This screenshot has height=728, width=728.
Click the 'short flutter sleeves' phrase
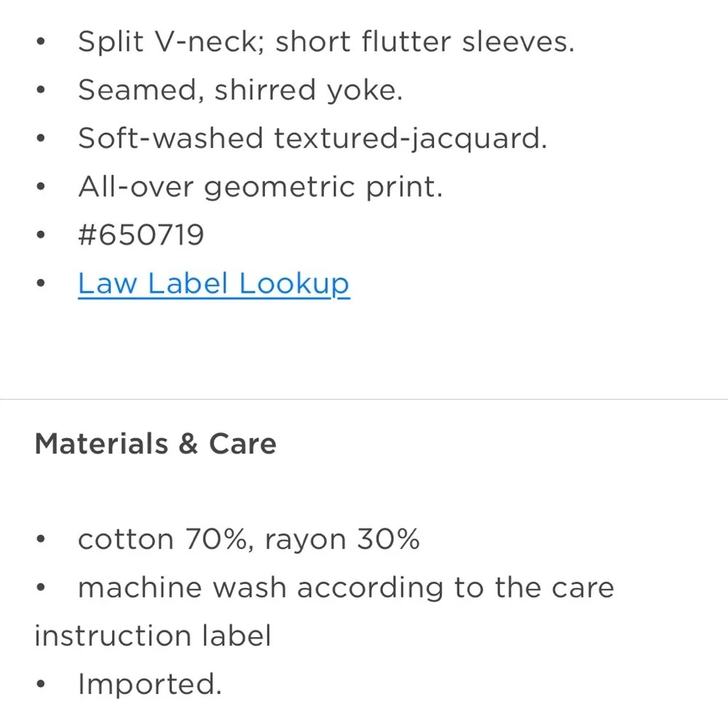point(424,42)
